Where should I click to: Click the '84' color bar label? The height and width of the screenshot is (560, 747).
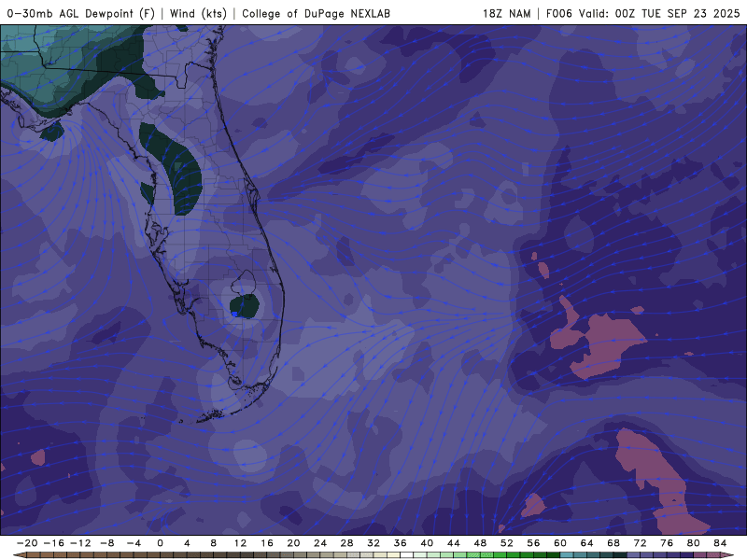pos(720,543)
